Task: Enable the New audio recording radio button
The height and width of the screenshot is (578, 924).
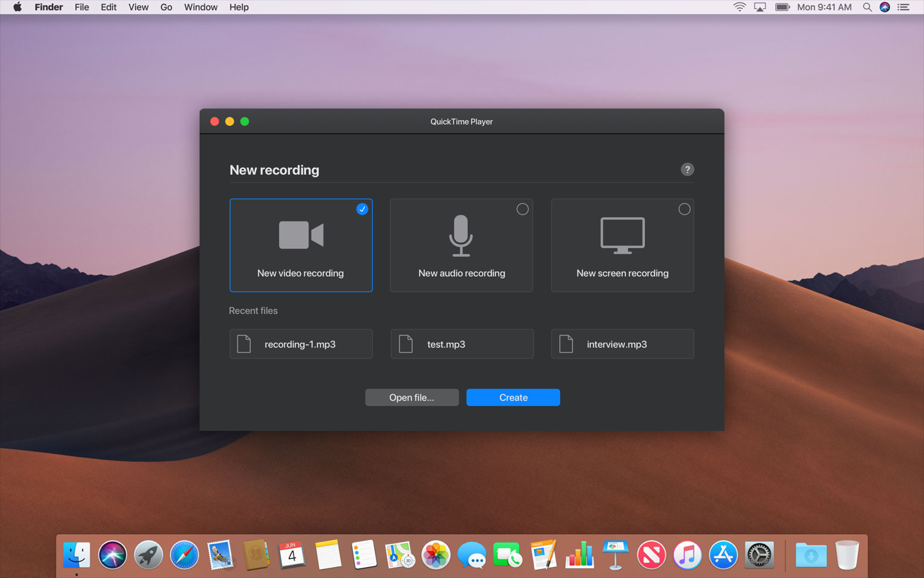Action: pyautogui.click(x=523, y=209)
